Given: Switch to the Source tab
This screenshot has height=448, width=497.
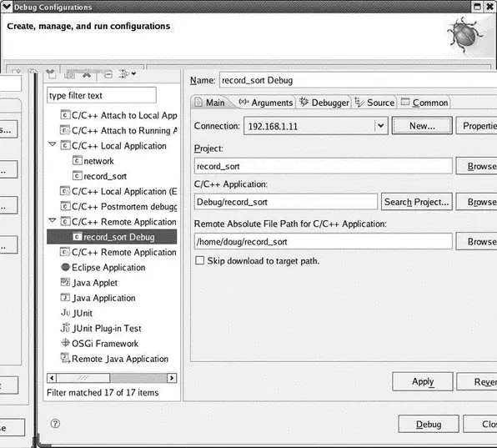Looking at the screenshot, I should [x=374, y=103].
